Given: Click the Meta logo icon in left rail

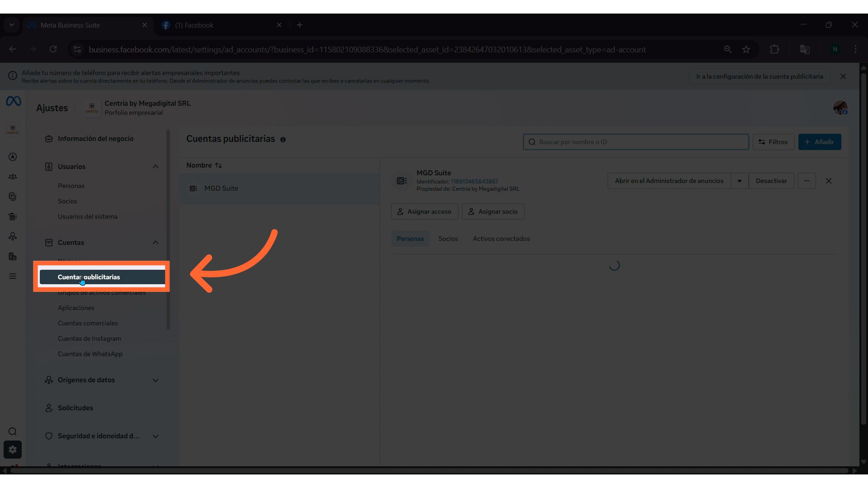Looking at the screenshot, I should coord(13,102).
